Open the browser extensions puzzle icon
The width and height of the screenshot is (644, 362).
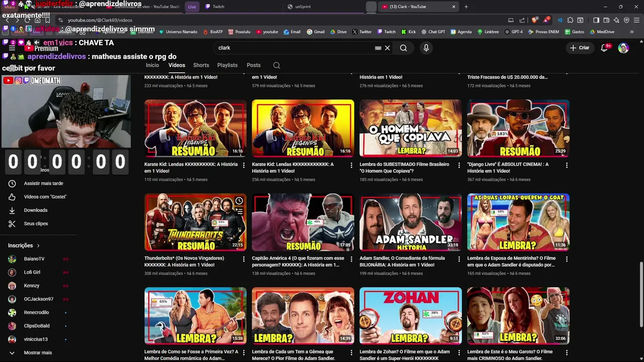(570, 20)
